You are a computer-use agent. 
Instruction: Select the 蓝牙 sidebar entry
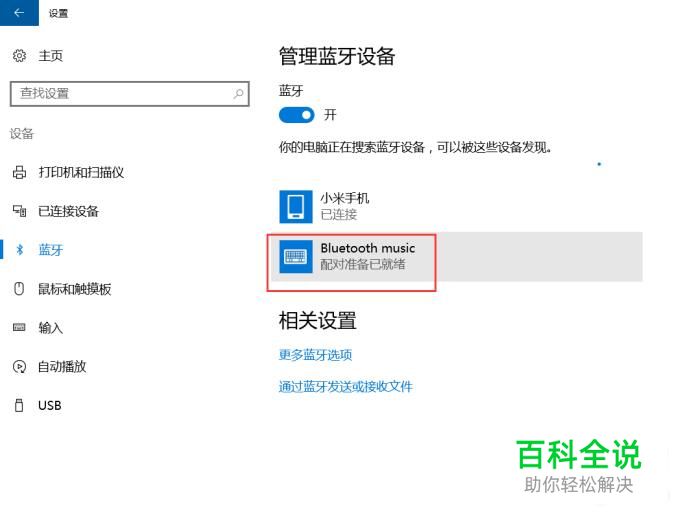(x=51, y=250)
